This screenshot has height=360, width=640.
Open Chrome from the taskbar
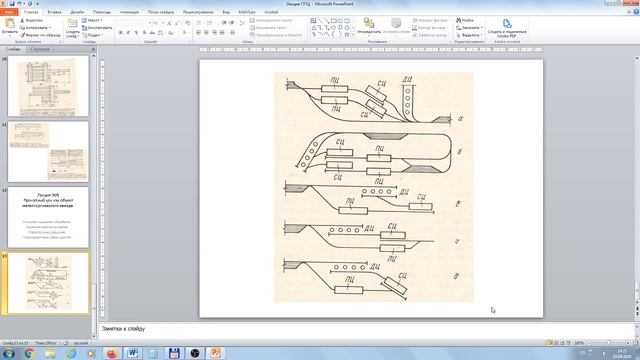tap(29, 353)
